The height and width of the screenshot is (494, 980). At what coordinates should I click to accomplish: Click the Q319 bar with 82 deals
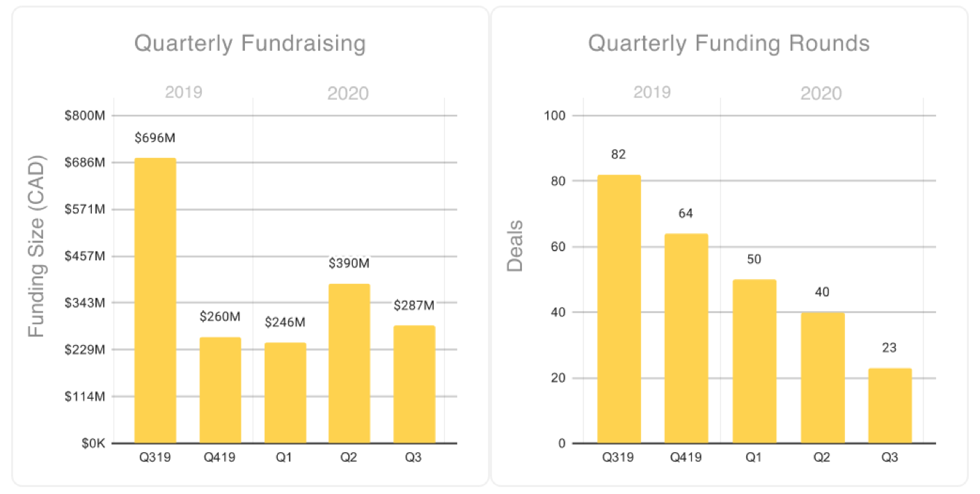(618, 309)
